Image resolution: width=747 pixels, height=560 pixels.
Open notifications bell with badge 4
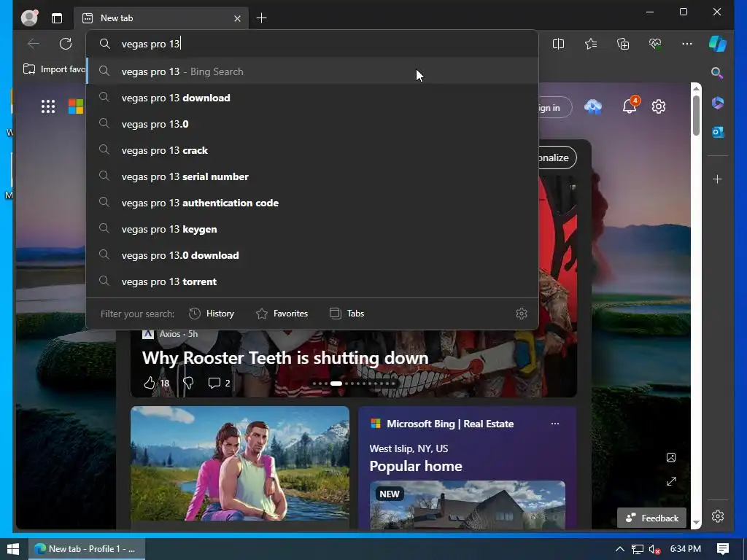tap(630, 105)
